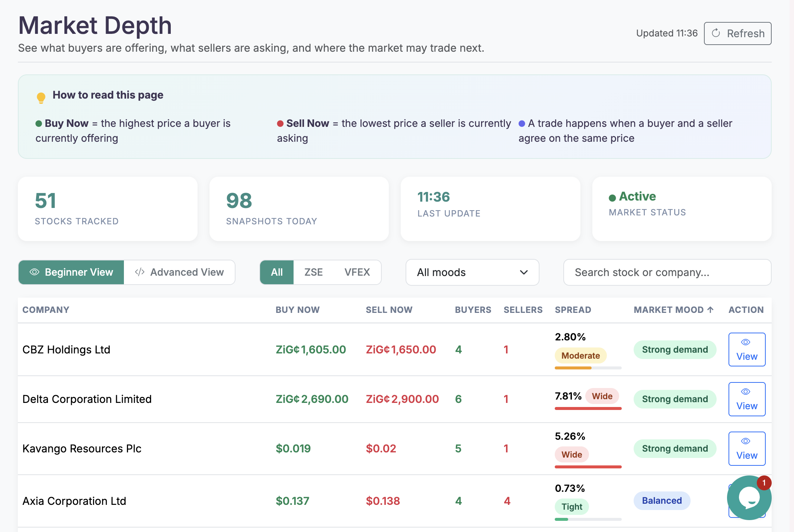Viewport: 794px width, 532px height.
Task: Select the eye icon on Beginner View
Action: click(x=35, y=272)
